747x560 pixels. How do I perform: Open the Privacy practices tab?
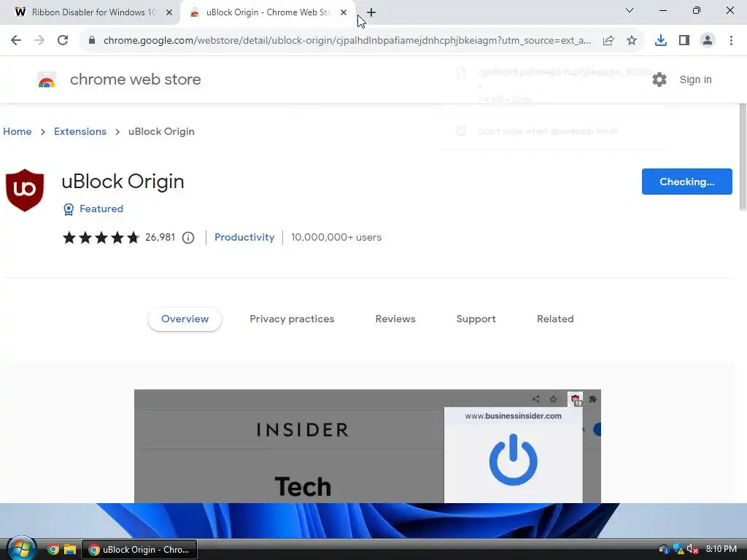[x=292, y=319]
